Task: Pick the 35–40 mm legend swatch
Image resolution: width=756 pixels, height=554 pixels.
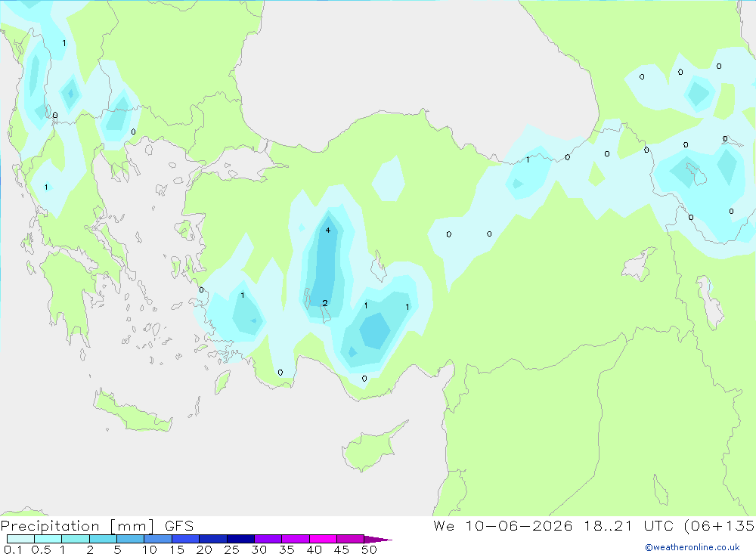Action: 296,539
